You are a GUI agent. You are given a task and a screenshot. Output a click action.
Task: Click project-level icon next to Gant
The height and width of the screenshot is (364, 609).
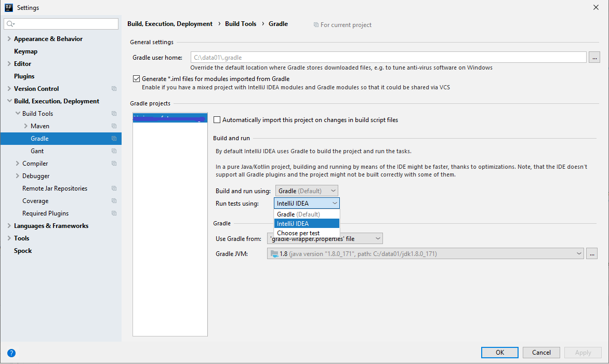pyautogui.click(x=114, y=151)
